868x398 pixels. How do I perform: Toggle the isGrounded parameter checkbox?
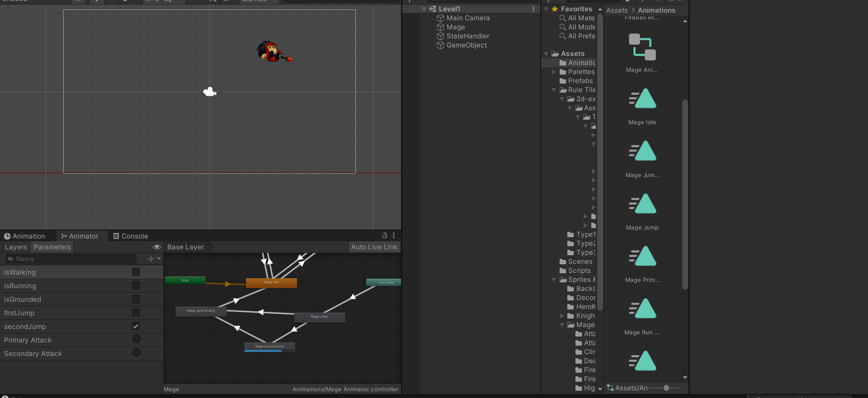(136, 299)
